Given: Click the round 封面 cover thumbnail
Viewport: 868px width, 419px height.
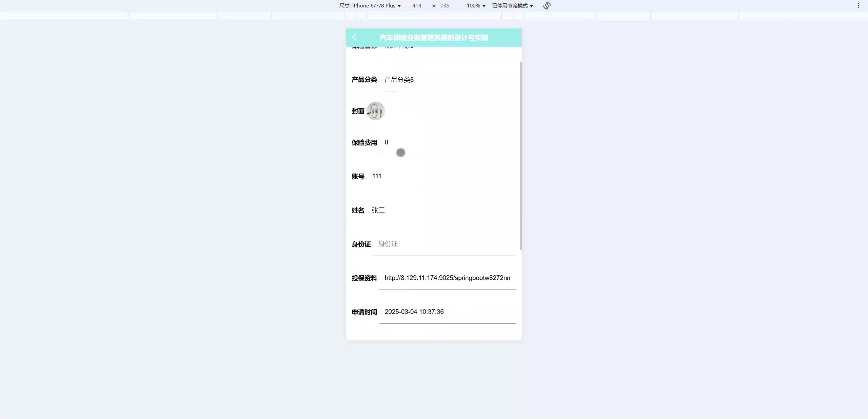Looking at the screenshot, I should tap(376, 111).
